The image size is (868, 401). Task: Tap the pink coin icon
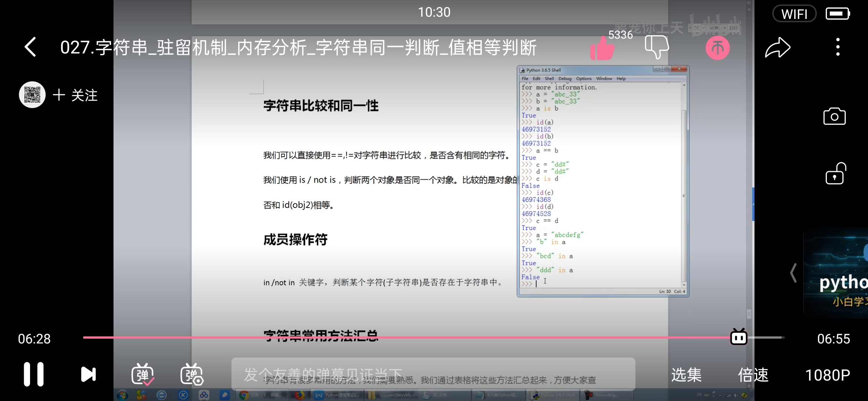click(x=717, y=48)
